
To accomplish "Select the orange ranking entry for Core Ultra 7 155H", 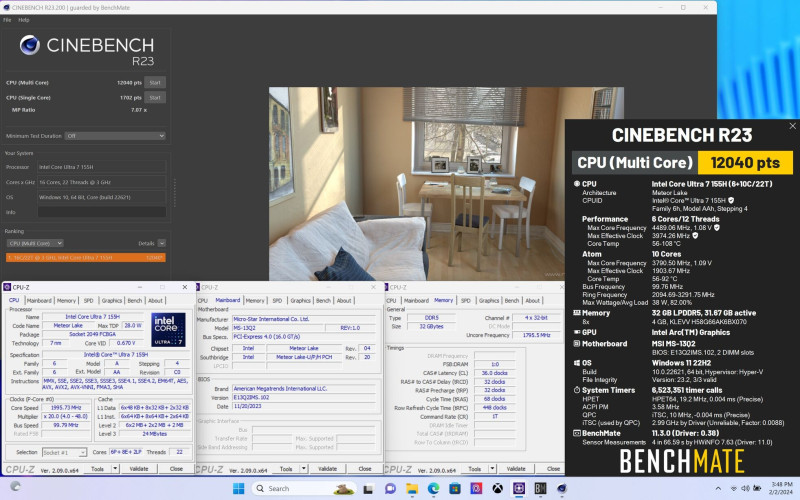I will point(86,258).
